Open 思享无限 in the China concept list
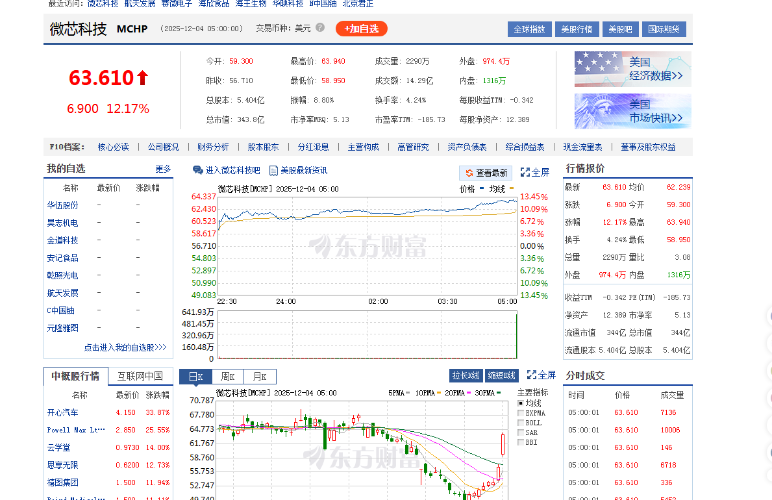772x500 pixels. coord(63,465)
